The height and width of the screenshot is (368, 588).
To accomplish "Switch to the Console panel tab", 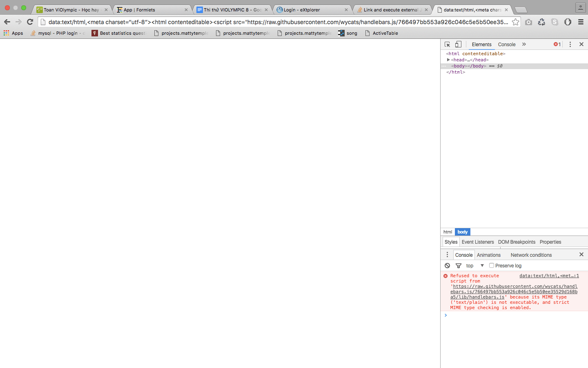I will [507, 45].
